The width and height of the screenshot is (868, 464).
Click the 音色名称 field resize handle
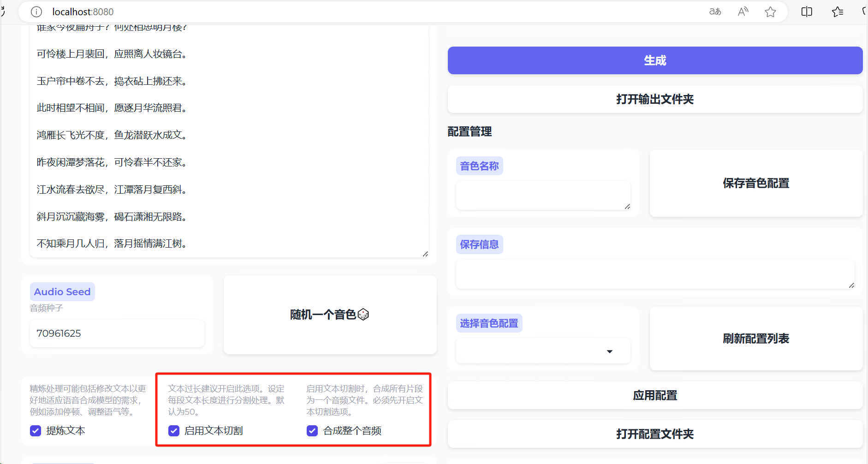pyautogui.click(x=627, y=207)
